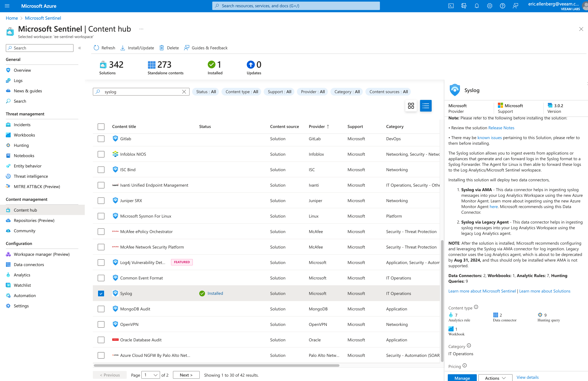Enable the Common Event Format checkbox
Viewport: 588px width, 381px height.
[x=101, y=278]
